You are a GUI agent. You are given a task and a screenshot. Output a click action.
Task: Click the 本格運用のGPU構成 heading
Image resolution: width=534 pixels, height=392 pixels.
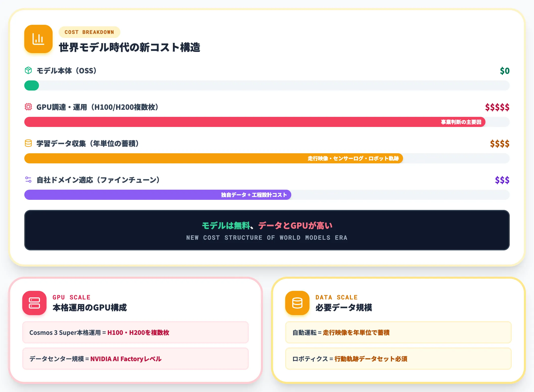(90, 308)
